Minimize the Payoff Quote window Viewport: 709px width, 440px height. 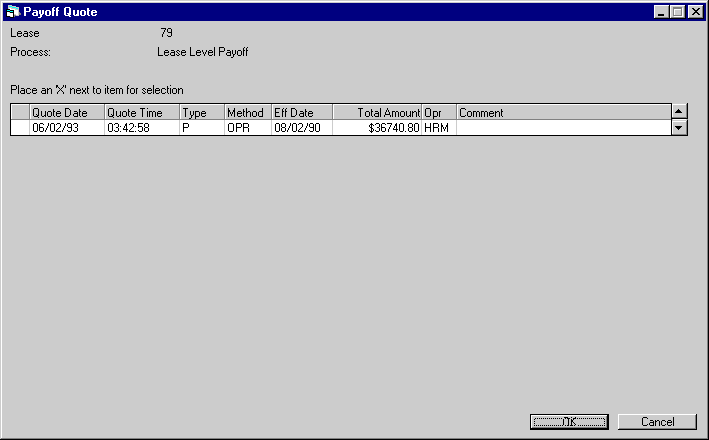[661, 12]
